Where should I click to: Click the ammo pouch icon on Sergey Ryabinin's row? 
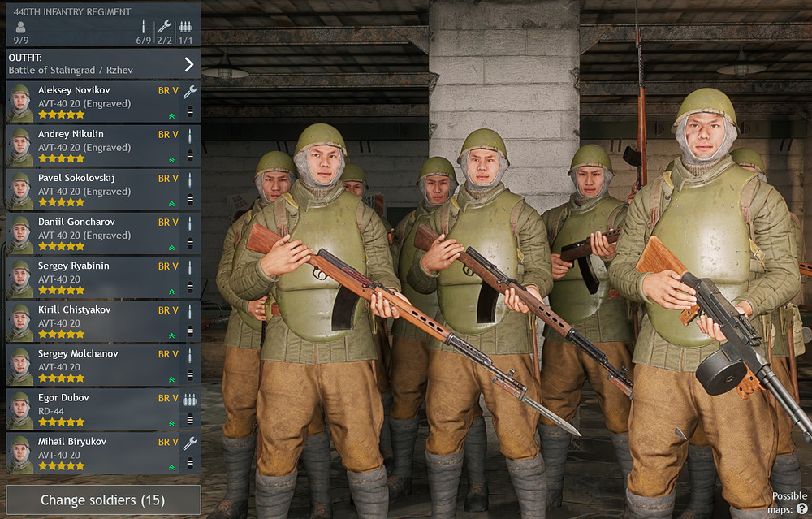coord(190,287)
